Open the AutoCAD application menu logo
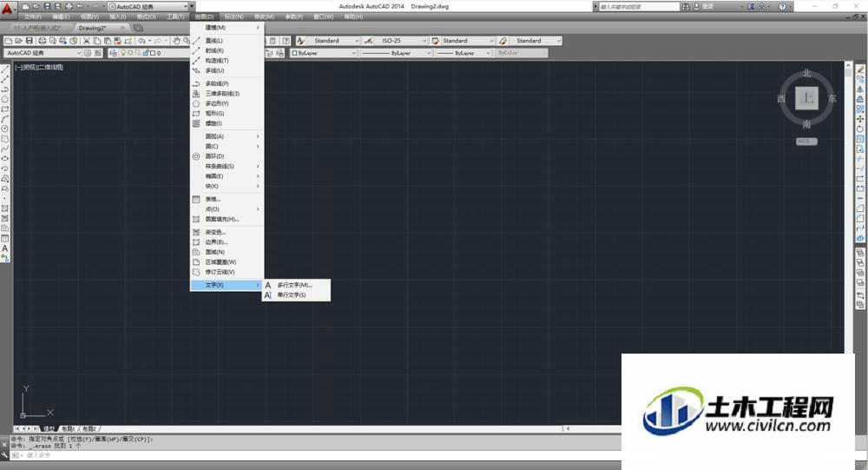 (x=7, y=9)
